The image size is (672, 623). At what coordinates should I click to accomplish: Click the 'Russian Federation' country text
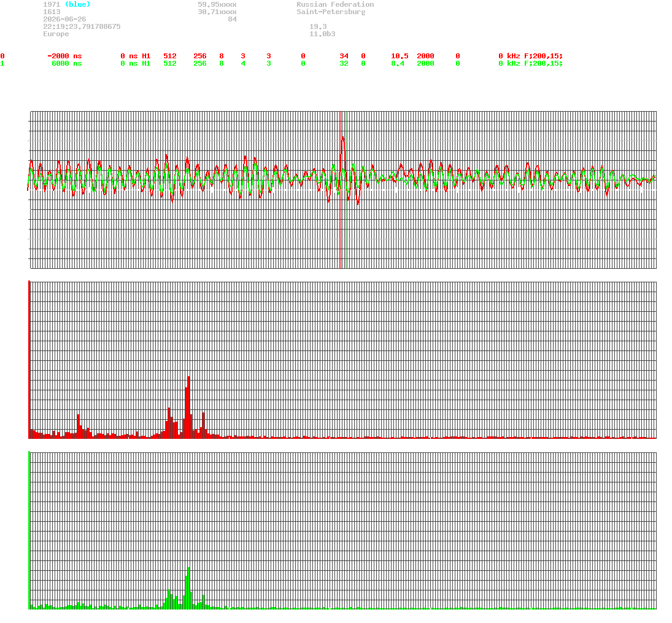pos(335,4)
